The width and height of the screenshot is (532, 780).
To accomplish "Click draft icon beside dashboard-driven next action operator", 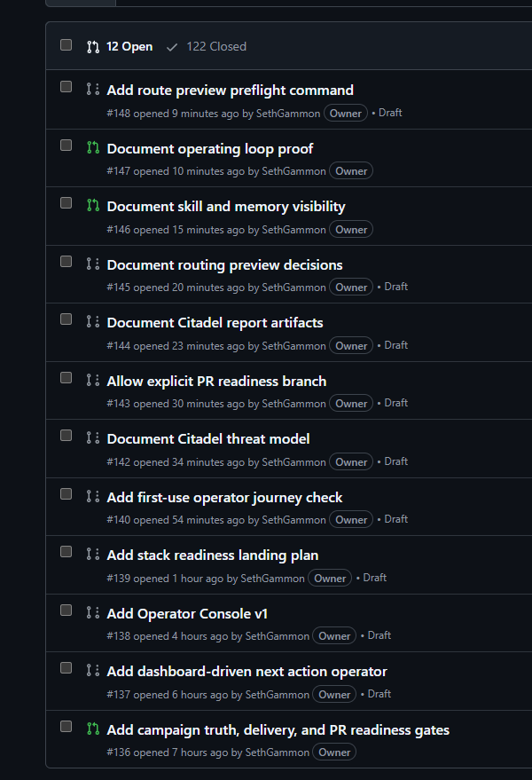I will click(x=93, y=670).
